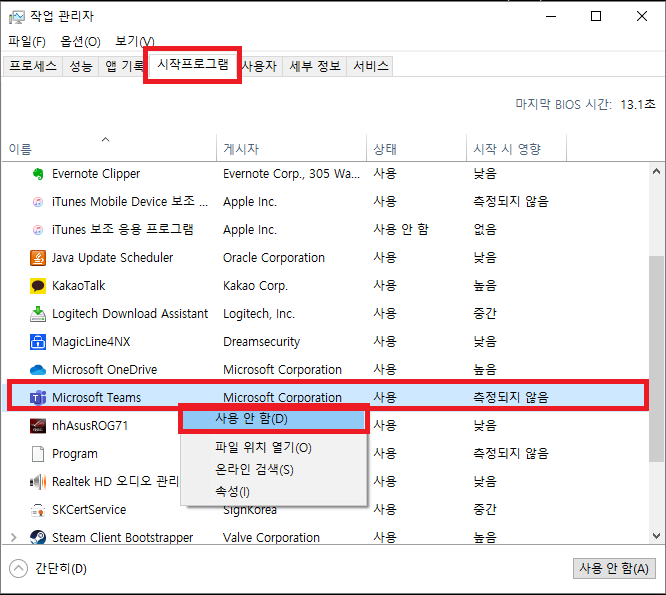Select the Logitech Download Assistant icon
The height and width of the screenshot is (595, 666).
[38, 314]
